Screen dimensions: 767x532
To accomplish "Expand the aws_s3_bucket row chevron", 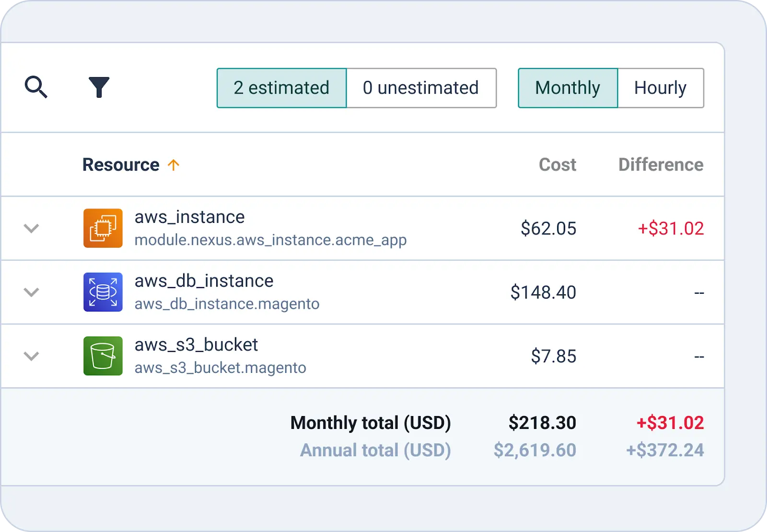I will 31,356.
